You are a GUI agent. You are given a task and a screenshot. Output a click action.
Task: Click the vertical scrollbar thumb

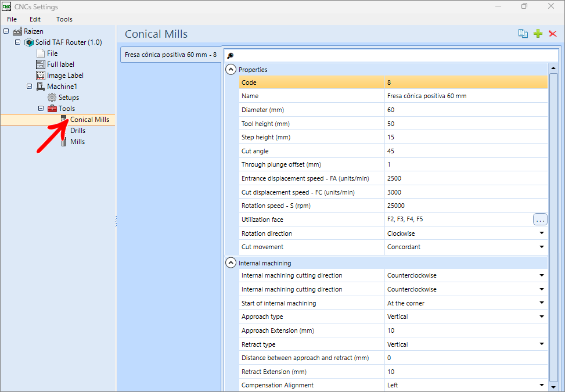tap(553, 227)
